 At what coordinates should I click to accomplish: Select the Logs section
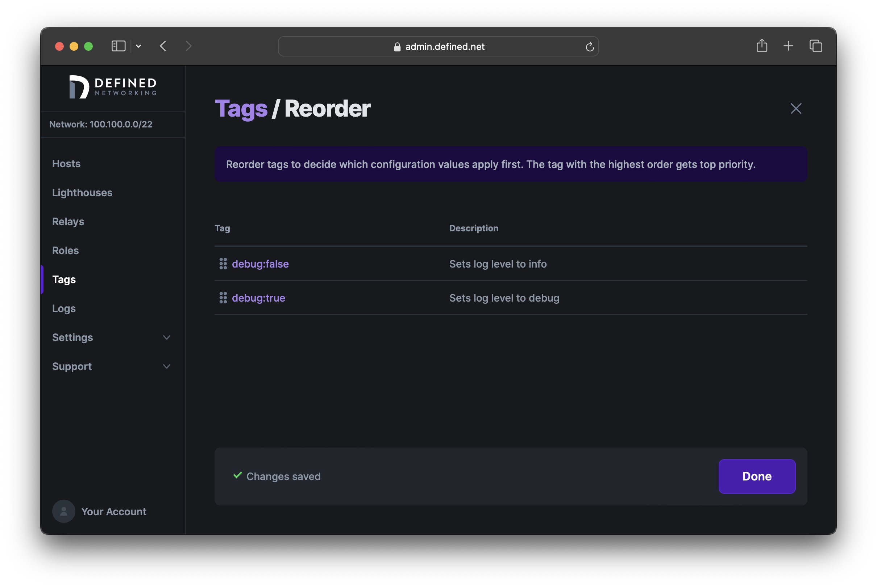pos(64,308)
